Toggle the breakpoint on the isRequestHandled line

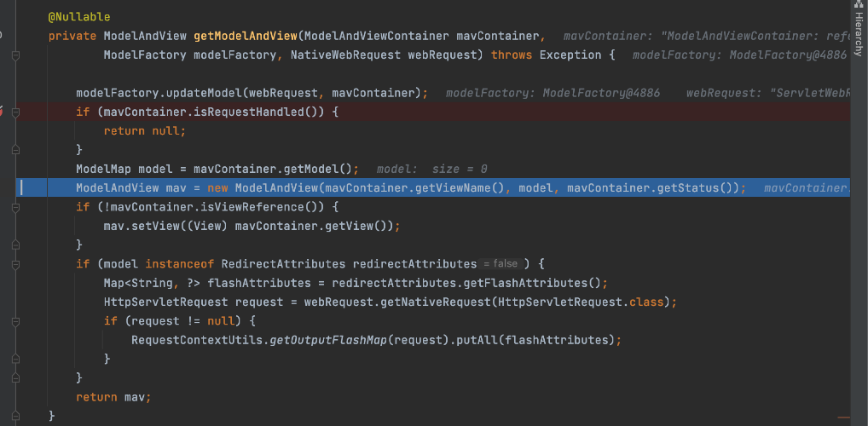(3, 112)
